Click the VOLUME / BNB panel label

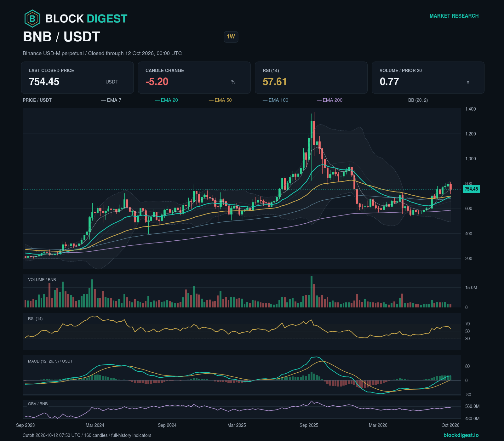(42, 280)
